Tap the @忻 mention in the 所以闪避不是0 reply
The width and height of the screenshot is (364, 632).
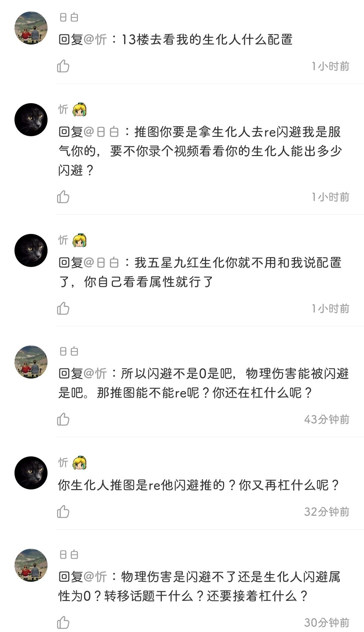pyautogui.click(x=95, y=373)
